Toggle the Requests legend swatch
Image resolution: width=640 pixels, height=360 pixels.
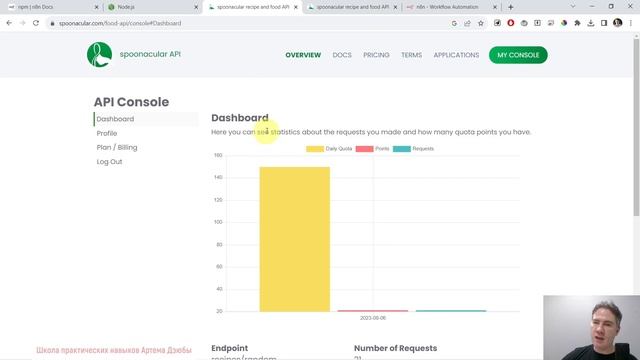pos(402,149)
